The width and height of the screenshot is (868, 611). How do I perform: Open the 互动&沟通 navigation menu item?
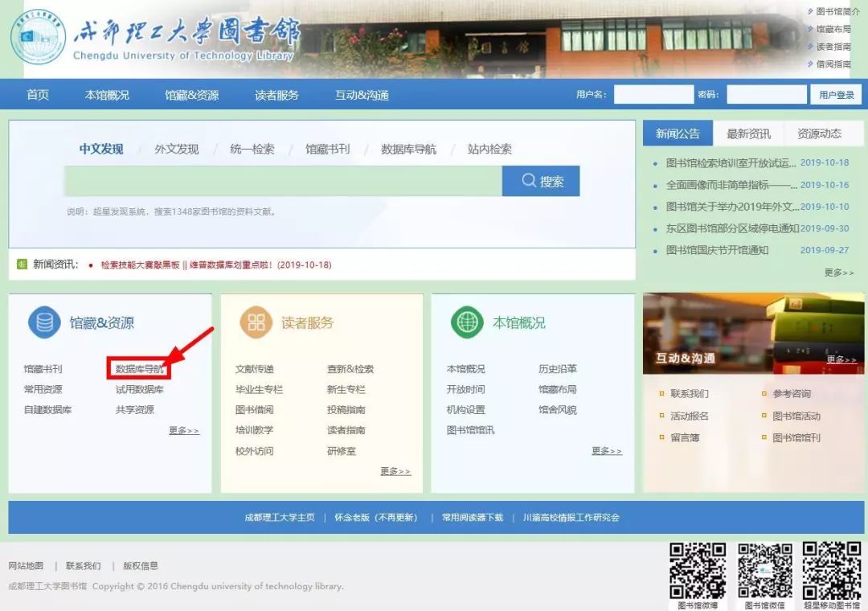click(362, 95)
